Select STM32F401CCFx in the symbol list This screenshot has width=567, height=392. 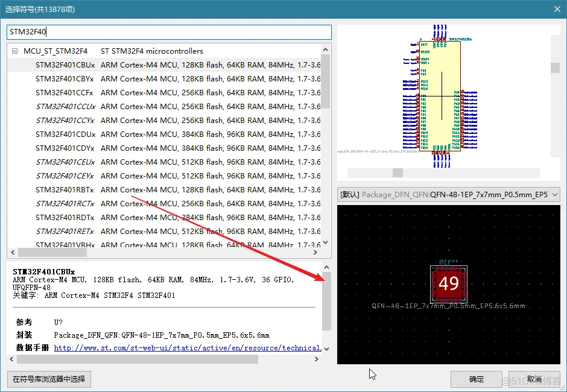pyautogui.click(x=164, y=93)
